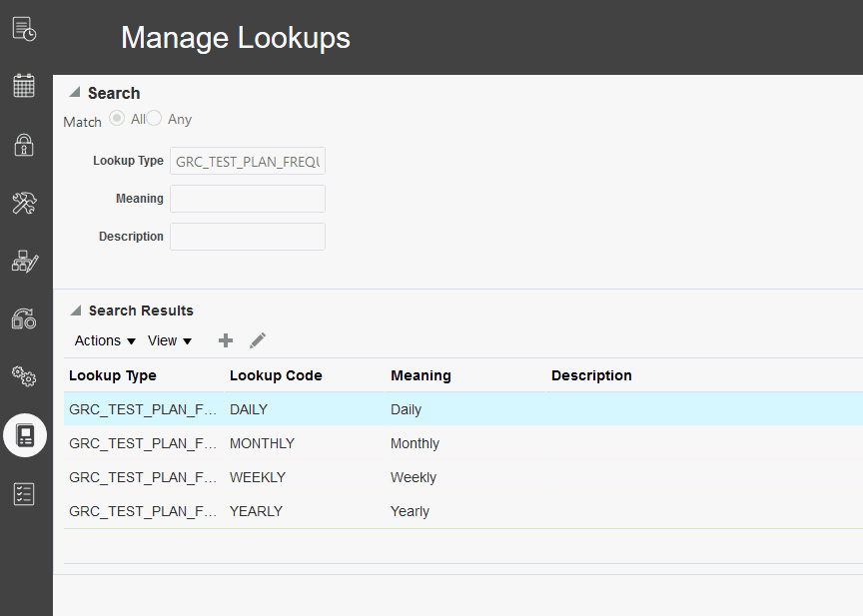863x616 pixels.
Task: Open the Actions dropdown menu
Action: click(x=105, y=340)
